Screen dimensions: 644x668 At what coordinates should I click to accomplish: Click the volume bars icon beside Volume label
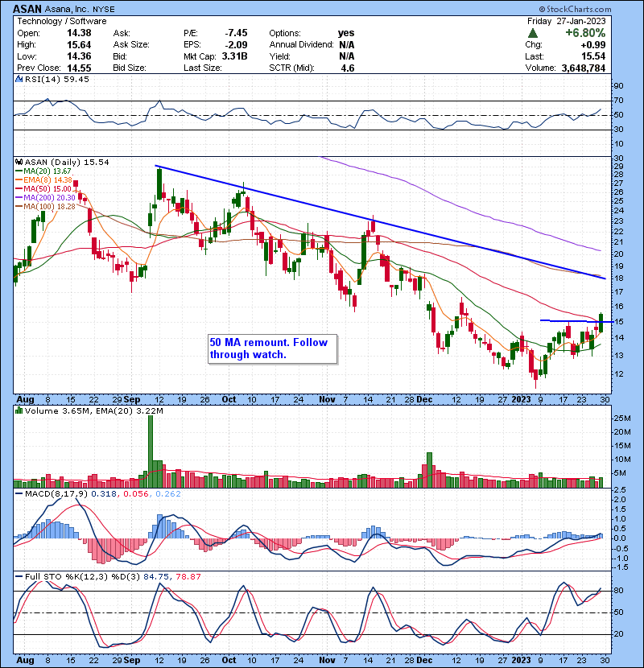(19, 410)
